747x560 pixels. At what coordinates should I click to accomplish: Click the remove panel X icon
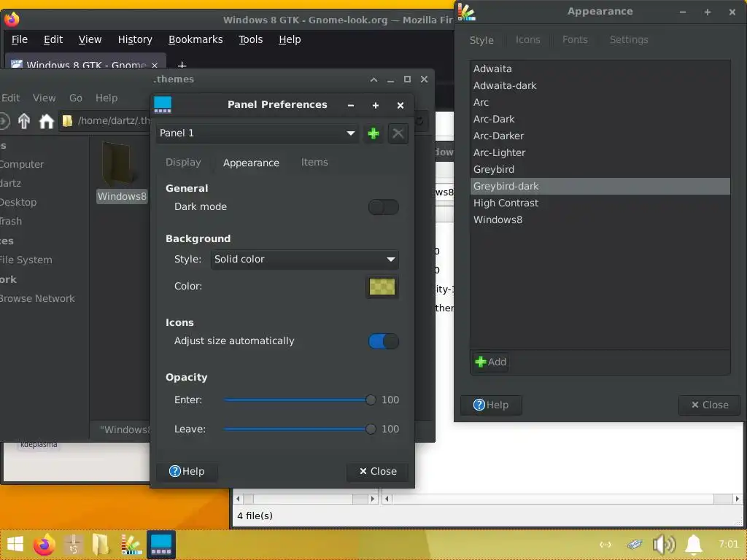tap(398, 133)
